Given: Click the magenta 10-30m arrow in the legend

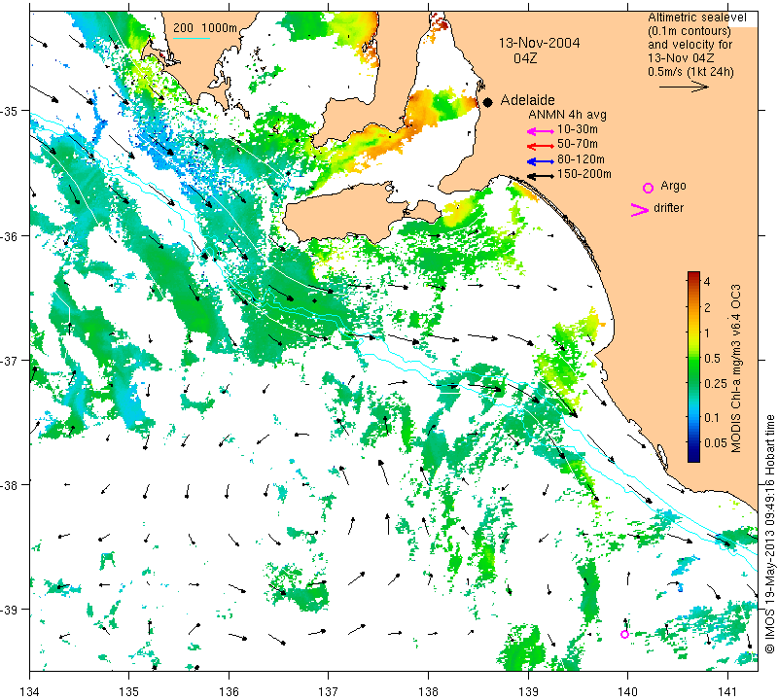Looking at the screenshot, I should (x=540, y=131).
